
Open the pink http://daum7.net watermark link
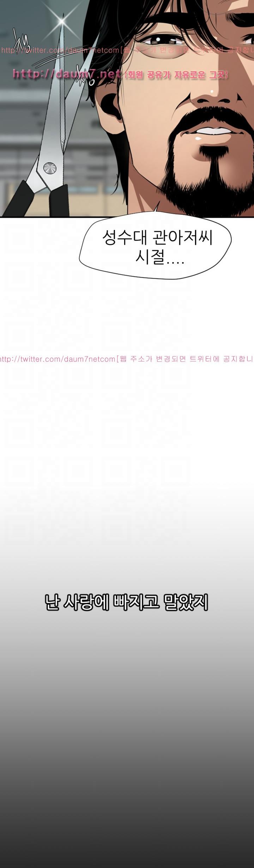pos(67,74)
